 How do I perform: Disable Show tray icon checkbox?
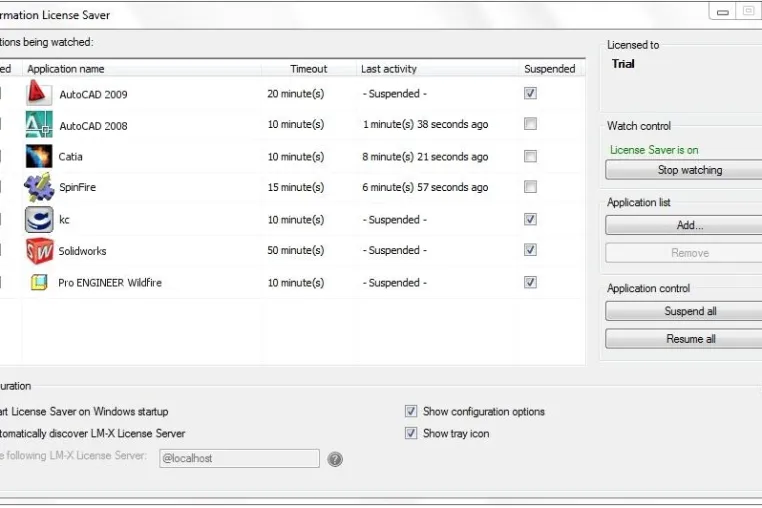(x=411, y=433)
